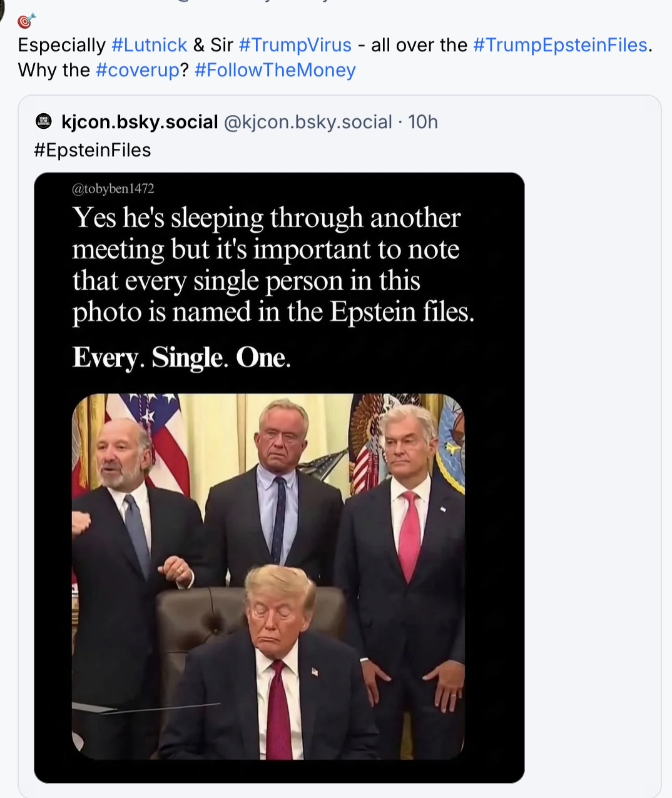Follow the #TrumpEpsteinFiles hashtag link

tap(560, 45)
